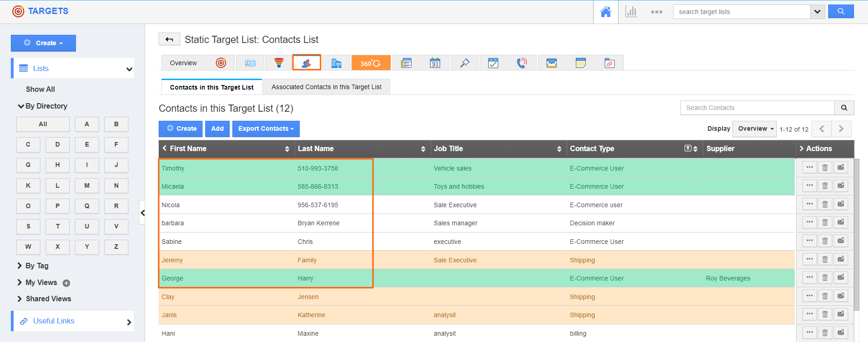The image size is (868, 342).
Task: Open the Home icon in the header
Action: click(x=605, y=12)
